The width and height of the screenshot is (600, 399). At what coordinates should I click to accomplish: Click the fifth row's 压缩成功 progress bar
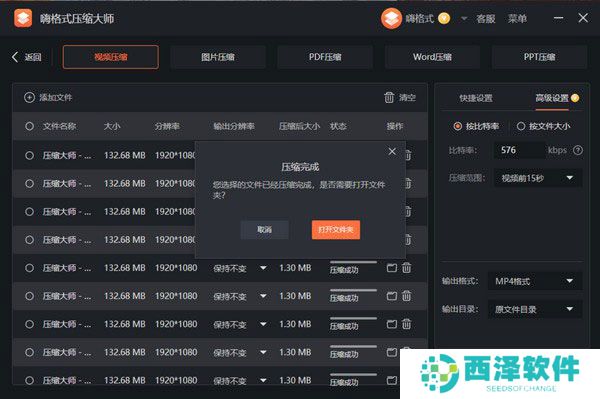coord(353,262)
